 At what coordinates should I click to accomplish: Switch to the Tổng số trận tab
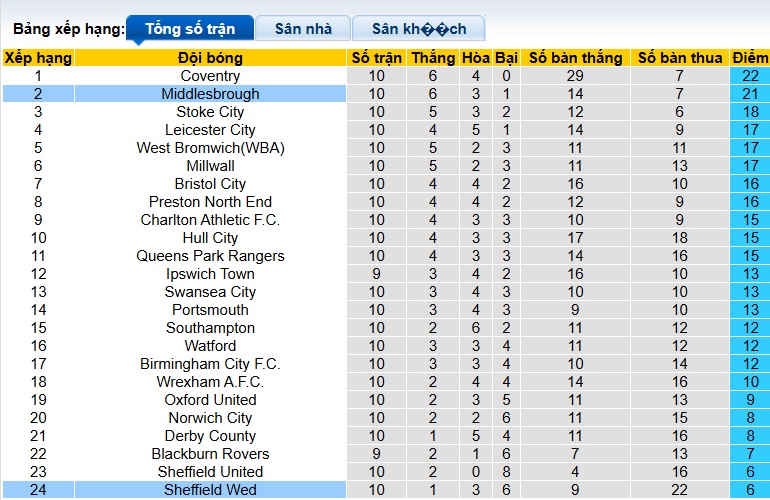point(189,29)
